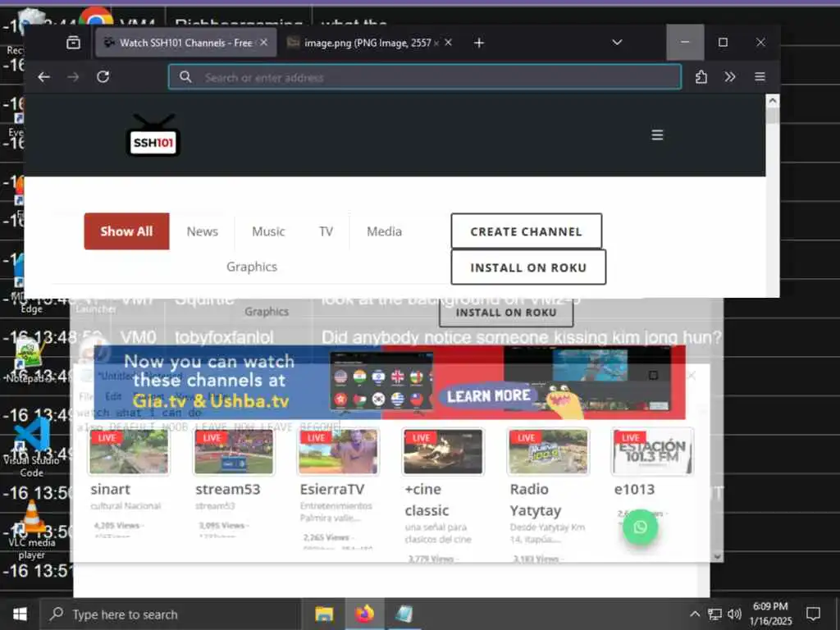Open the EsierraTV channel title link

[x=332, y=489]
